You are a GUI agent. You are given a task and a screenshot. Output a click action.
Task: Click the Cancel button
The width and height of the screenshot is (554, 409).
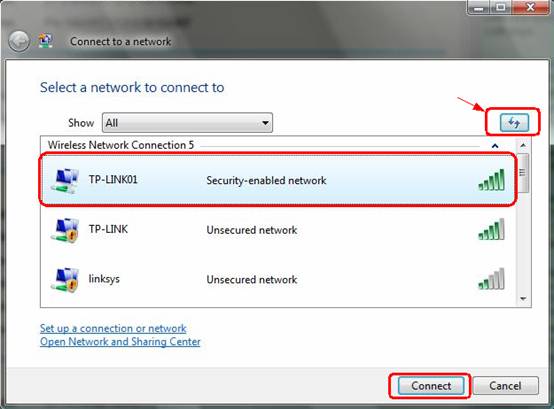(505, 386)
